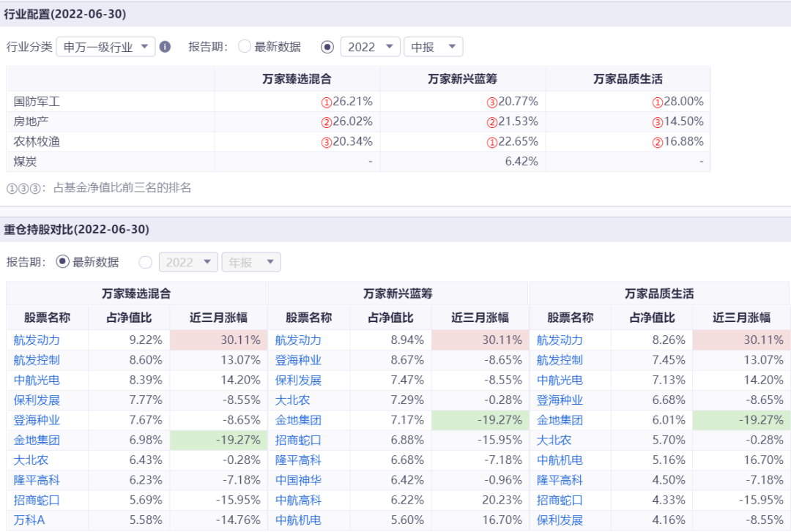The image size is (791, 532).
Task: Open 隆平高科 link in 万家品质生活 holdings
Action: pos(560,480)
